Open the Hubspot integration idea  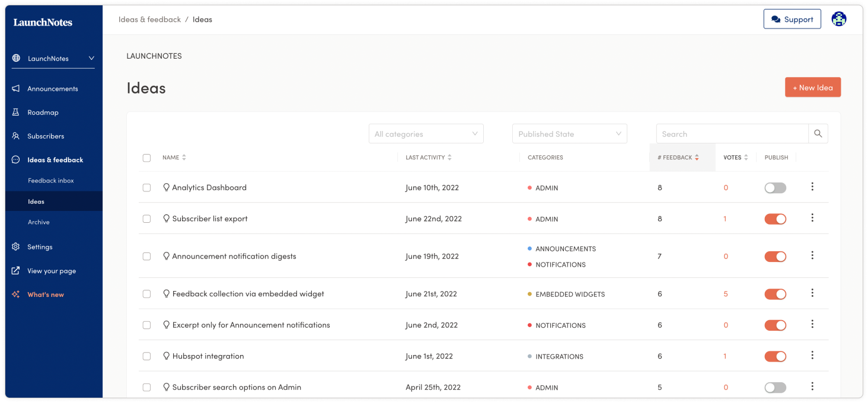pyautogui.click(x=208, y=356)
